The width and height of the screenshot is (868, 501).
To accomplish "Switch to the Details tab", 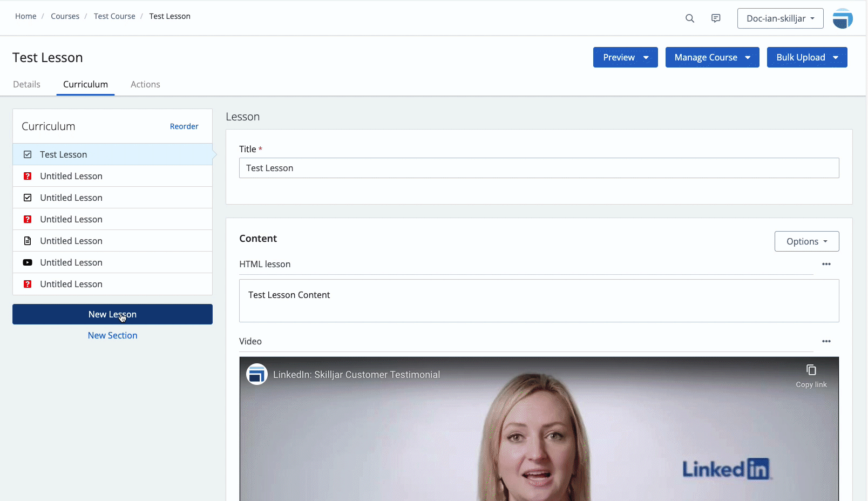I will coord(27,84).
